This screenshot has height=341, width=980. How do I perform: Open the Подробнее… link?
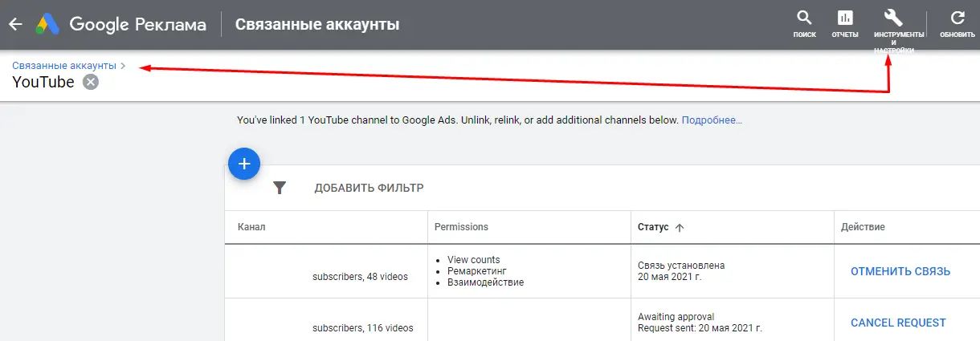[712, 120]
